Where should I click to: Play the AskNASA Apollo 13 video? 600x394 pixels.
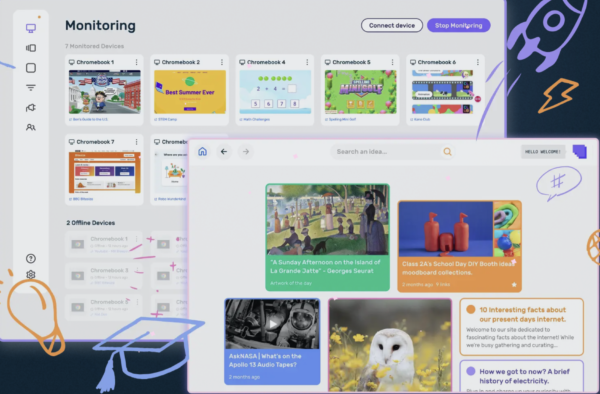click(x=272, y=324)
